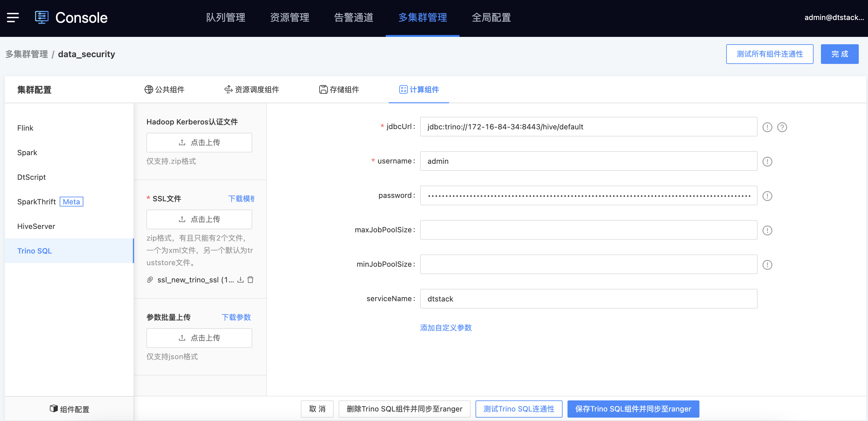Focus the jdbcUrl input field
868x421 pixels.
(x=588, y=127)
